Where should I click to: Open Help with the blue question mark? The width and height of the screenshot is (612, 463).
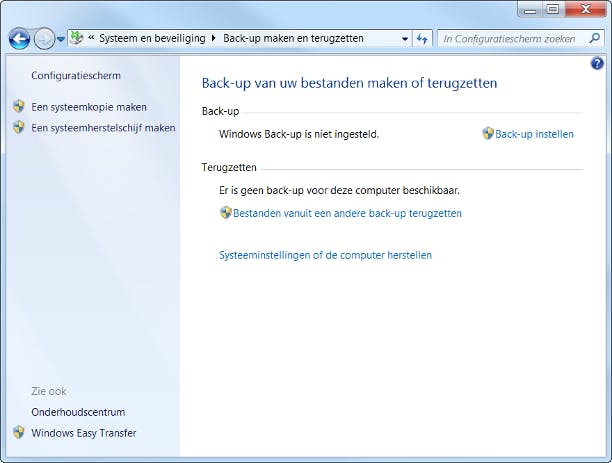(x=597, y=63)
